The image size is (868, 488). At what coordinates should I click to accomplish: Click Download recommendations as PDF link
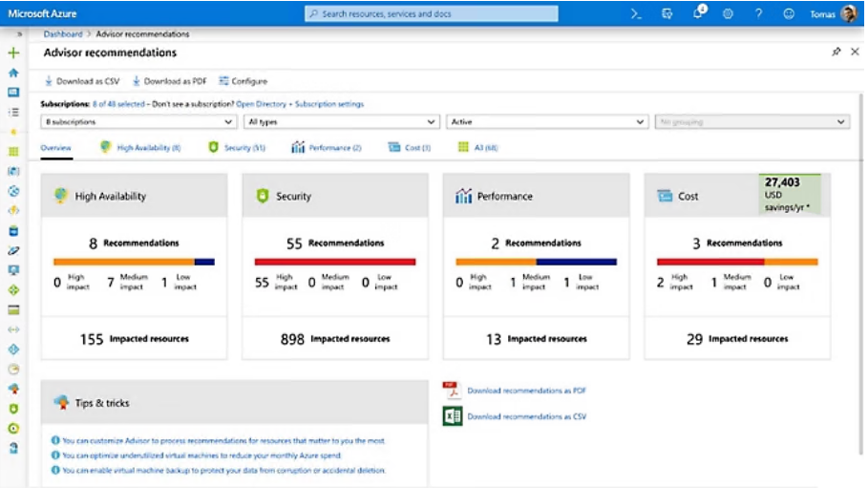point(526,391)
